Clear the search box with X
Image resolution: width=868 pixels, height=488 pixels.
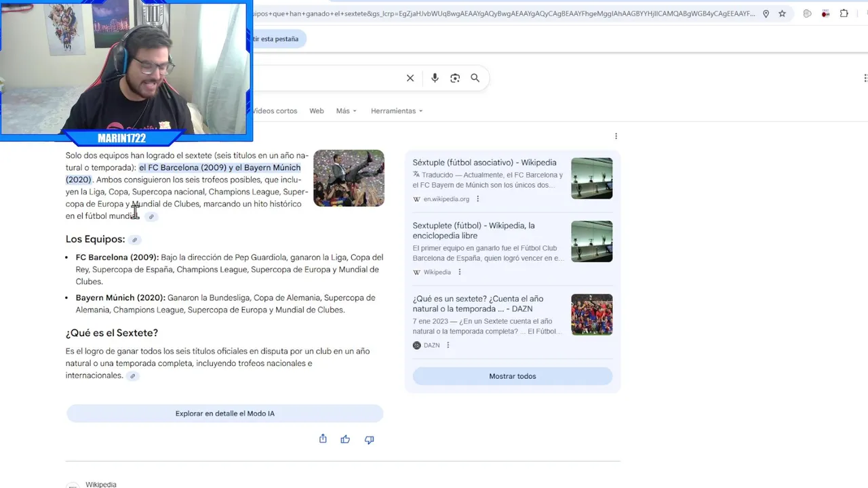[x=410, y=78]
